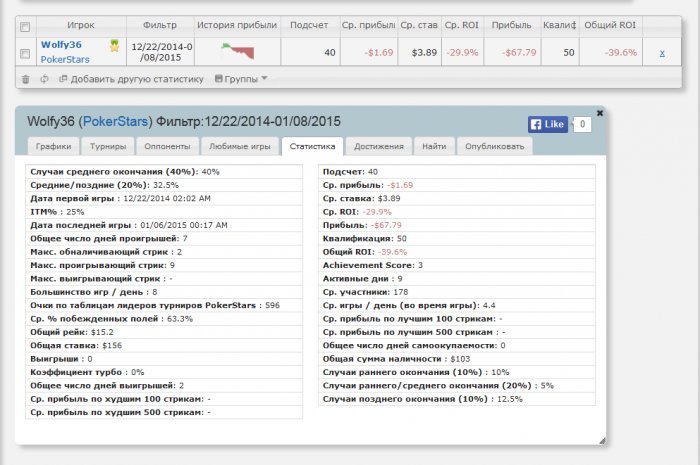This screenshot has width=700, height=465.
Task: Click the Facebook like count 0
Action: [582, 124]
